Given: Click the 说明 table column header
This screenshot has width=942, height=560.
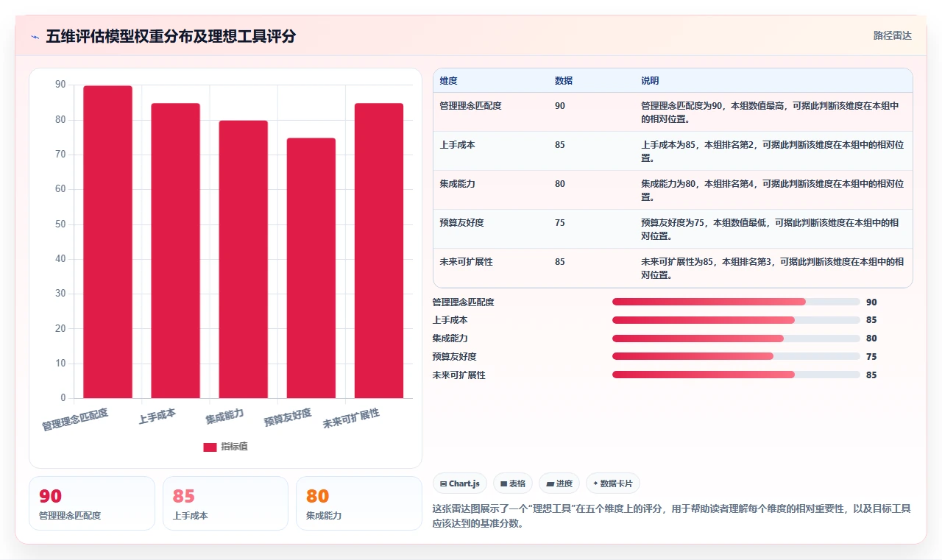Looking at the screenshot, I should [650, 81].
